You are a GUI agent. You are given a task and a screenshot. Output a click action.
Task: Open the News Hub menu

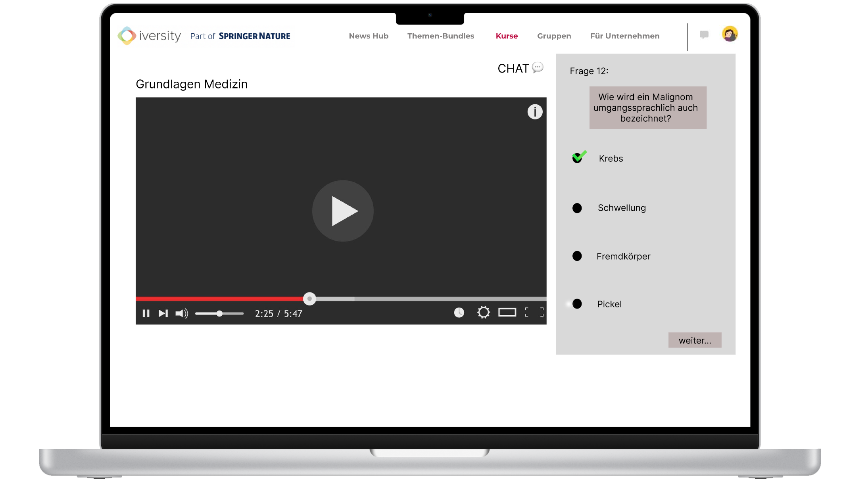click(x=369, y=36)
